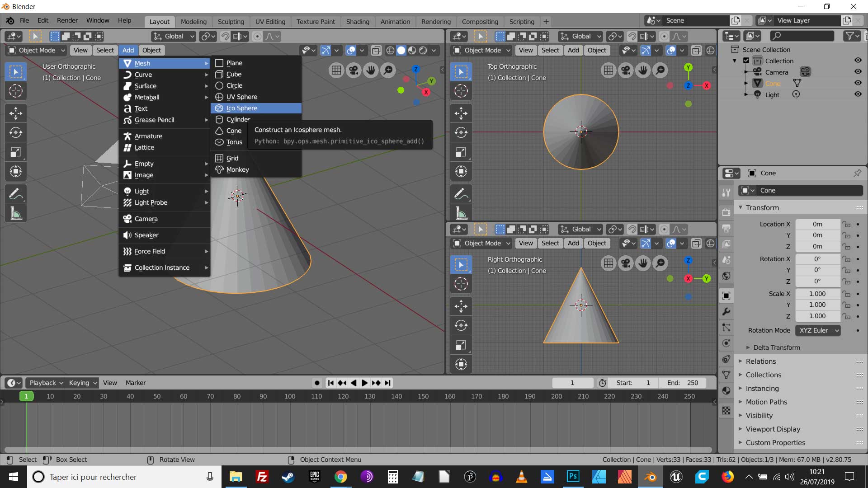Viewport: 868px width, 488px height.
Task: Hide the Cone object in outliner
Action: tap(858, 83)
